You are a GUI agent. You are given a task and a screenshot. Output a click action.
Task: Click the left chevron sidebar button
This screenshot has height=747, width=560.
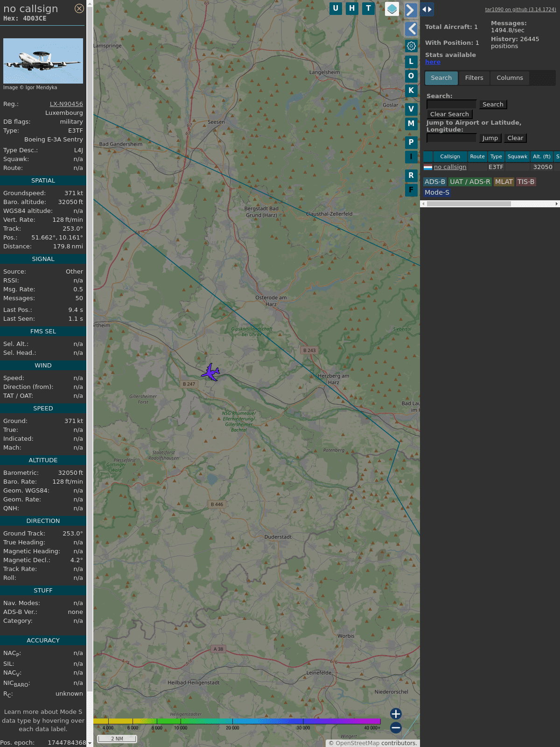tap(411, 29)
